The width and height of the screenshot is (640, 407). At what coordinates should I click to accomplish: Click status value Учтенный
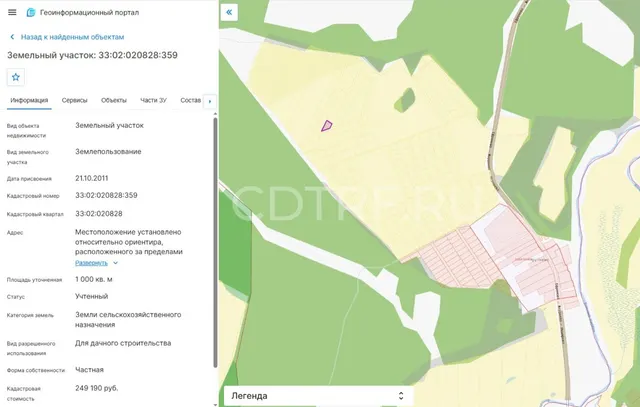(x=92, y=297)
